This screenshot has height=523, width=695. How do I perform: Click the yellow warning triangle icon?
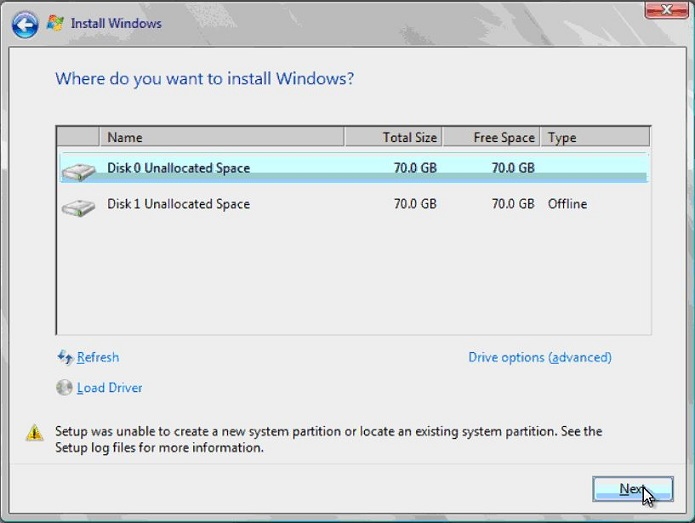tap(35, 433)
